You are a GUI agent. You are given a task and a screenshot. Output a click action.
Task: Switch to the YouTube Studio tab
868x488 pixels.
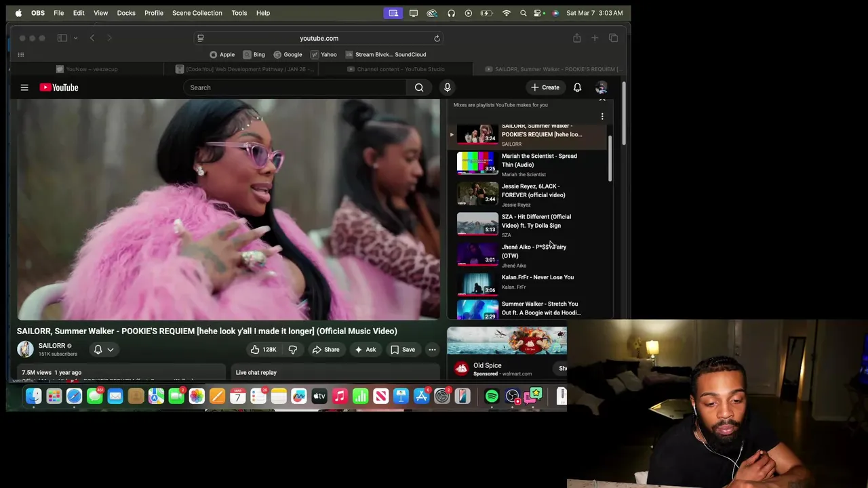pyautogui.click(x=396, y=69)
